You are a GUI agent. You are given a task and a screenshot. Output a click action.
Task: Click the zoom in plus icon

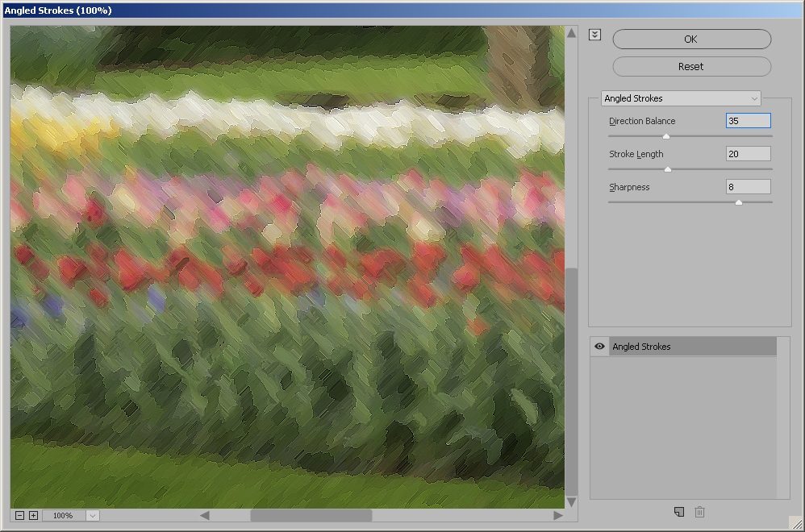pos(33,516)
